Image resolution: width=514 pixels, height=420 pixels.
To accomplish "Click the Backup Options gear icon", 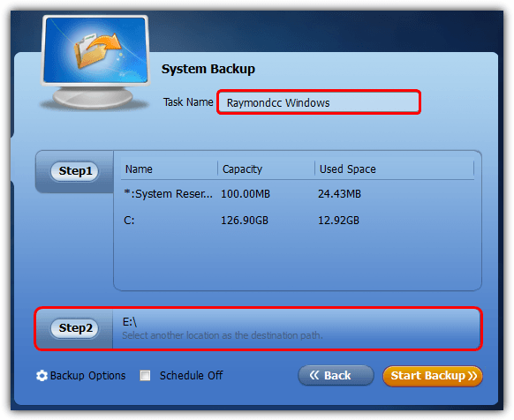I will click(x=42, y=376).
